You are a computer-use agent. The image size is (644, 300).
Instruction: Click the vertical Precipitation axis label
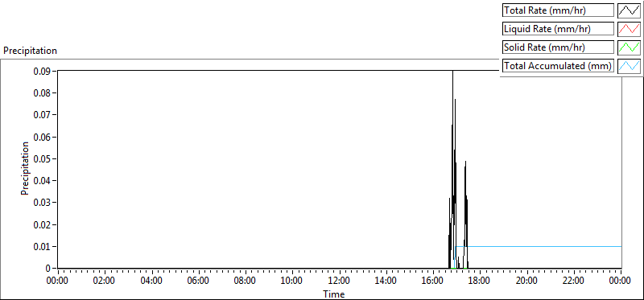(25, 169)
